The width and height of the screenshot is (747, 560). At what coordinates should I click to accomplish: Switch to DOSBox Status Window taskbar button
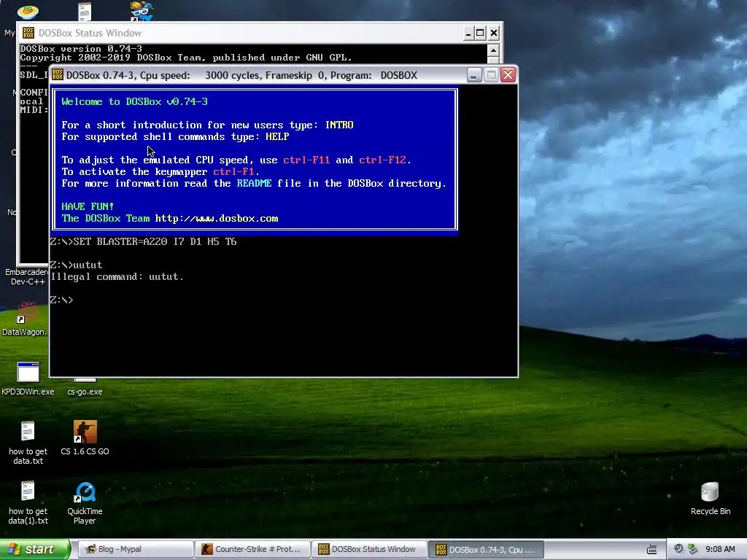click(x=368, y=550)
